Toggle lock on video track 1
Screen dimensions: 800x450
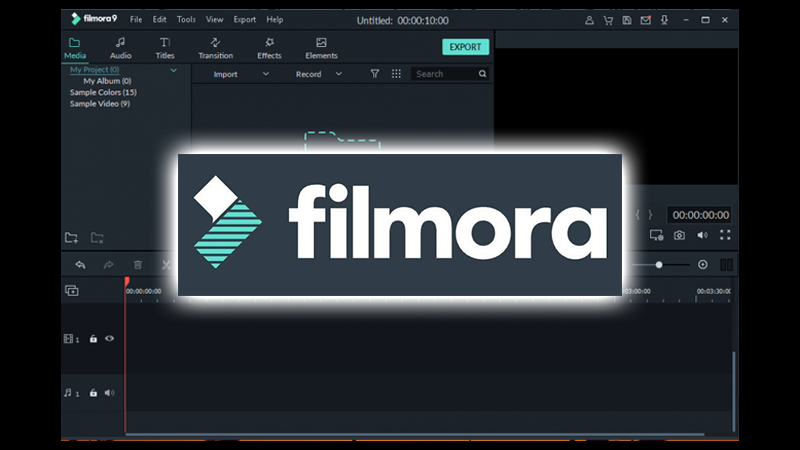[x=93, y=339]
